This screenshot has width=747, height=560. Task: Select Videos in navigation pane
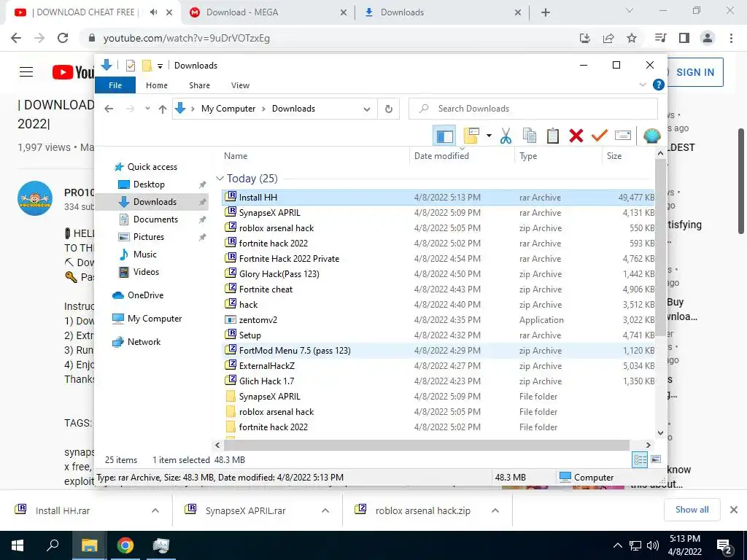coord(146,272)
